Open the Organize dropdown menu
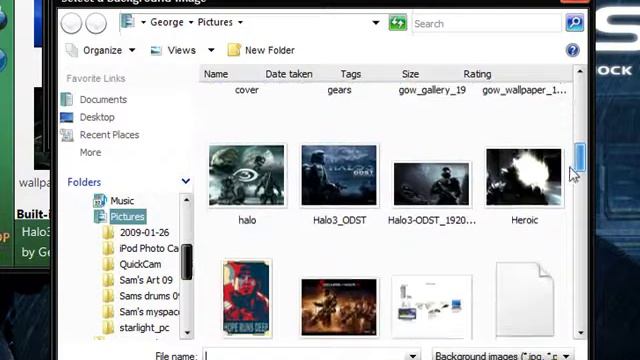640x360 pixels. (132, 50)
